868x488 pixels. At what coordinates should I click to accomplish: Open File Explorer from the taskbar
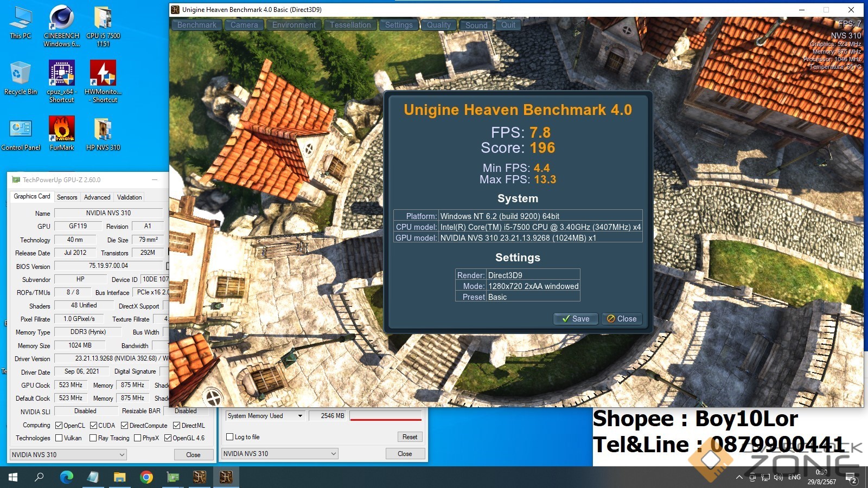click(x=119, y=477)
